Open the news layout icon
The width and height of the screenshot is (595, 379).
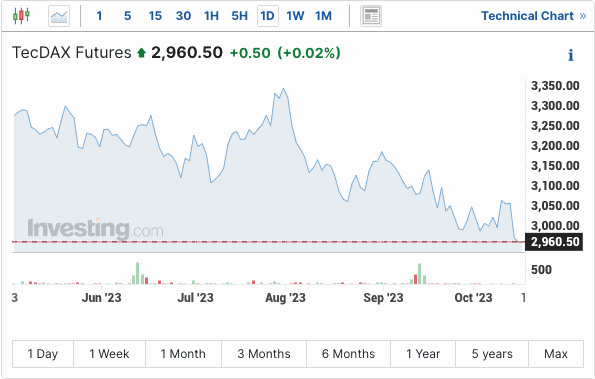click(371, 16)
